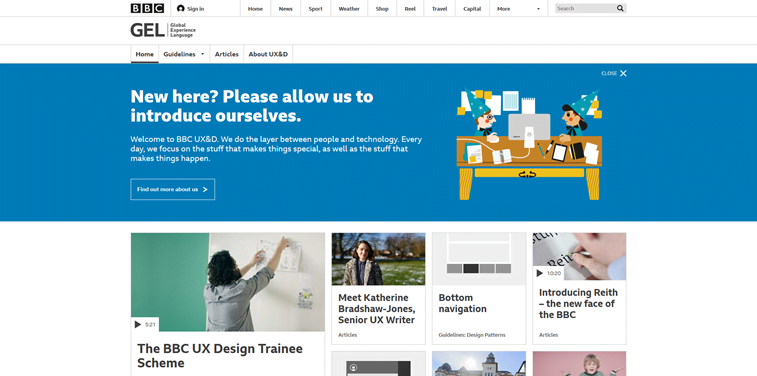This screenshot has width=757, height=376.
Task: Open the Bottom navigation thumbnail
Action: point(479,259)
